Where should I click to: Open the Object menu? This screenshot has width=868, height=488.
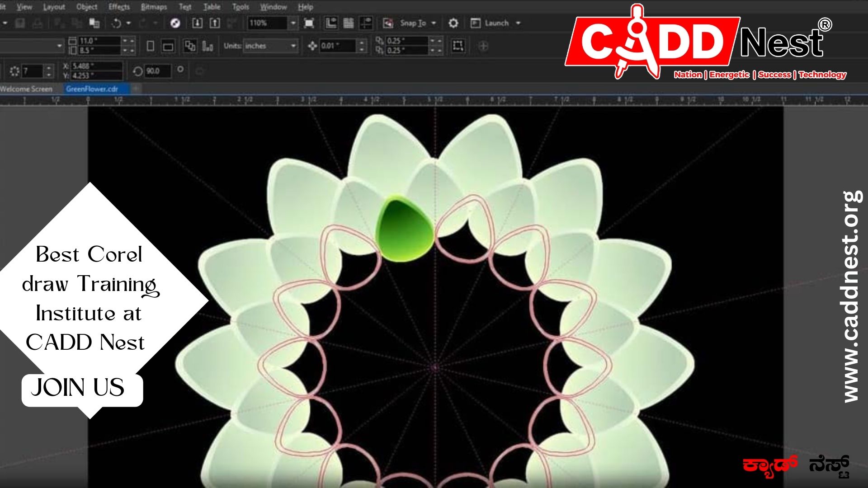coord(87,7)
